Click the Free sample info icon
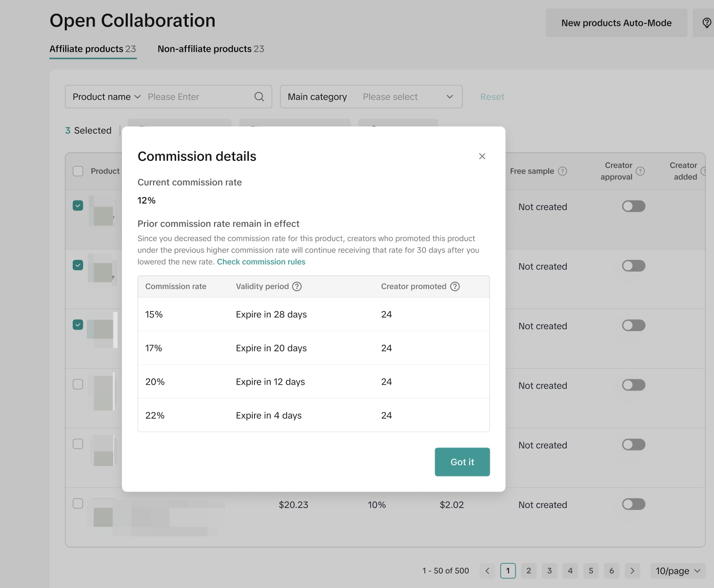The height and width of the screenshot is (588, 714). pyautogui.click(x=562, y=171)
